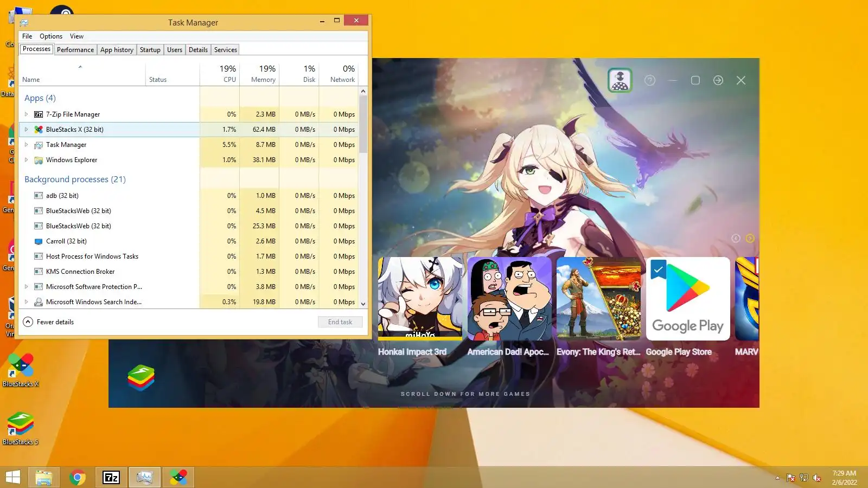This screenshot has width=868, height=488.
Task: Select the KMS Connection Broker process
Action: tap(189, 272)
